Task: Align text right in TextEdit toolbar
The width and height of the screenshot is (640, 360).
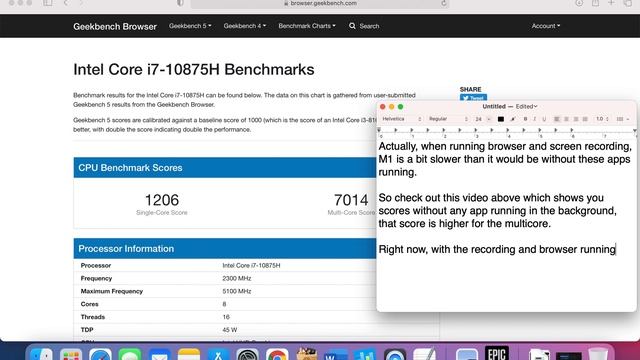Action: pyautogui.click(x=576, y=119)
